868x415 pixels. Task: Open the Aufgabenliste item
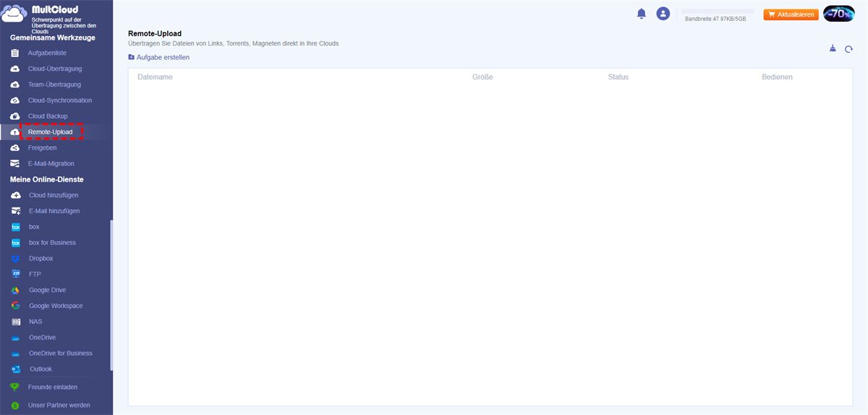(47, 53)
